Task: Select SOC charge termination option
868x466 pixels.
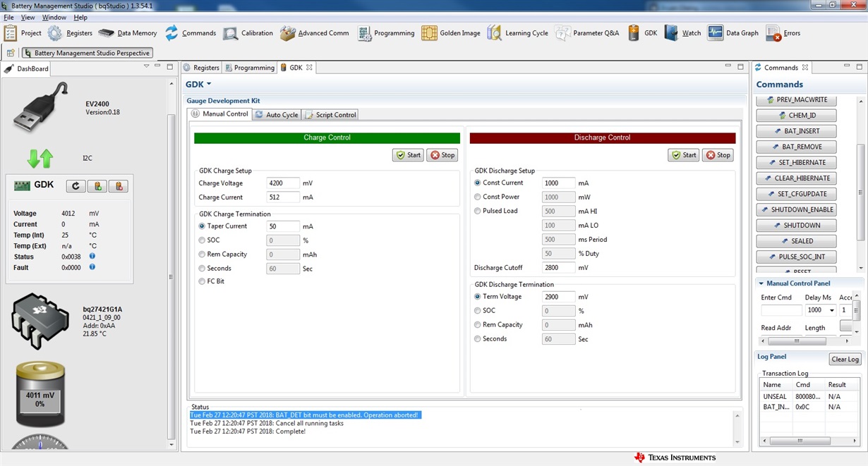Action: tap(203, 240)
